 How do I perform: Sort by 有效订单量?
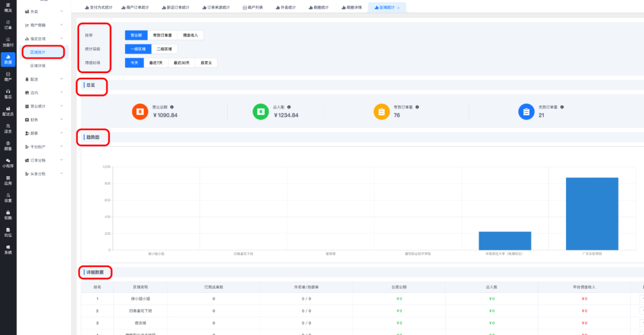point(162,35)
